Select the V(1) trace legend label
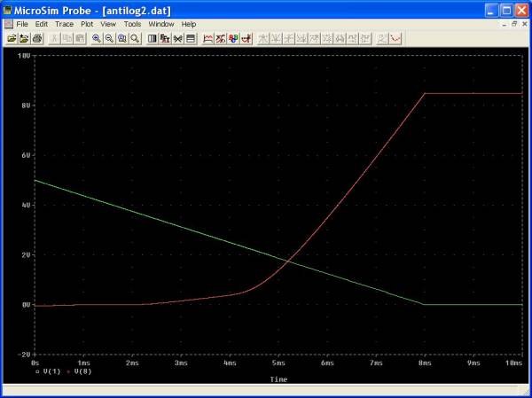Screen dimensions: 532x398 (52, 371)
